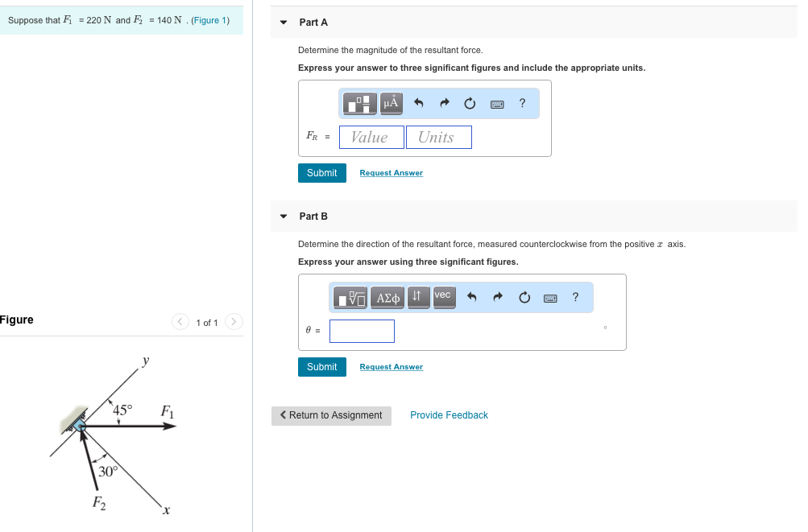This screenshot has width=808, height=532.
Task: Select the µÅ units symbol button
Action: [392, 104]
